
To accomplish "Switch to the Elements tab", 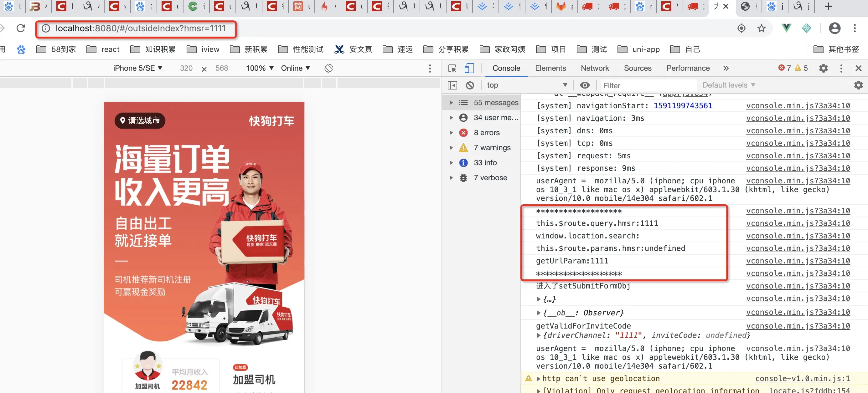I will click(x=550, y=68).
